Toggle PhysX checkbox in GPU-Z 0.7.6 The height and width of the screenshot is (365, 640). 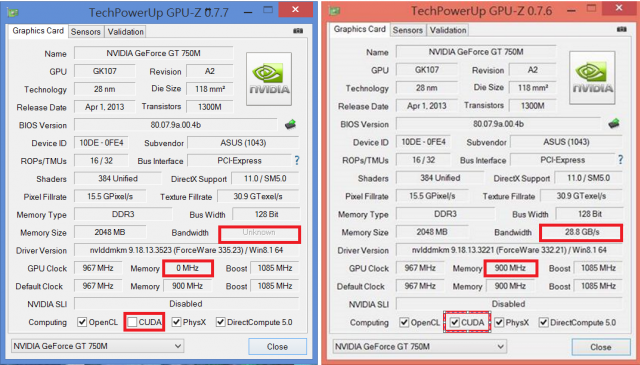click(499, 323)
